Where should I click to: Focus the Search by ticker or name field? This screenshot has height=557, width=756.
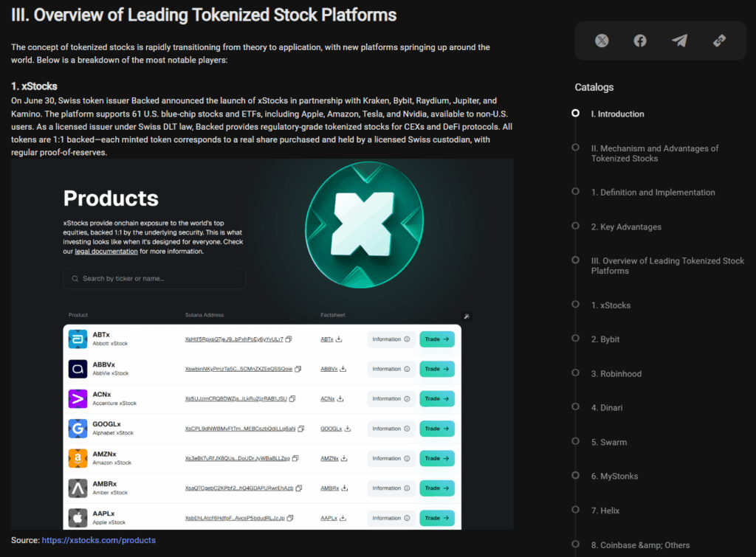[x=154, y=279]
